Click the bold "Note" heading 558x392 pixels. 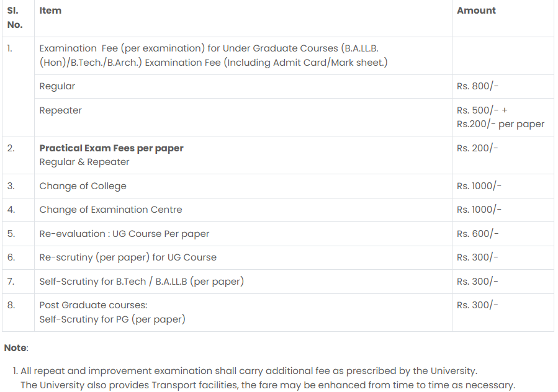(x=16, y=348)
